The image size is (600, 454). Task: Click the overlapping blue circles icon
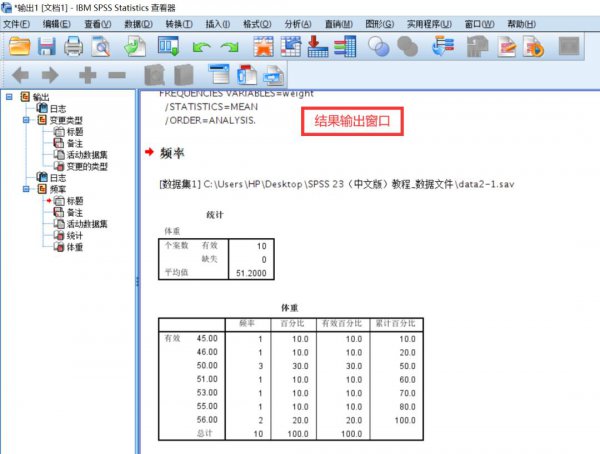click(x=379, y=46)
